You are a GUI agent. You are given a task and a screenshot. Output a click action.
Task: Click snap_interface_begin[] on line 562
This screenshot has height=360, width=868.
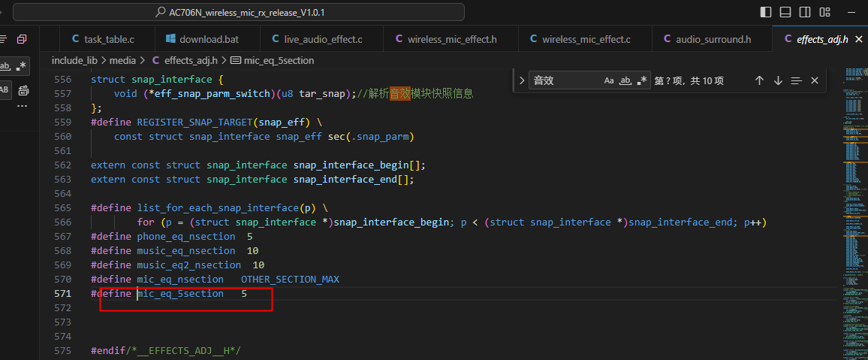357,165
